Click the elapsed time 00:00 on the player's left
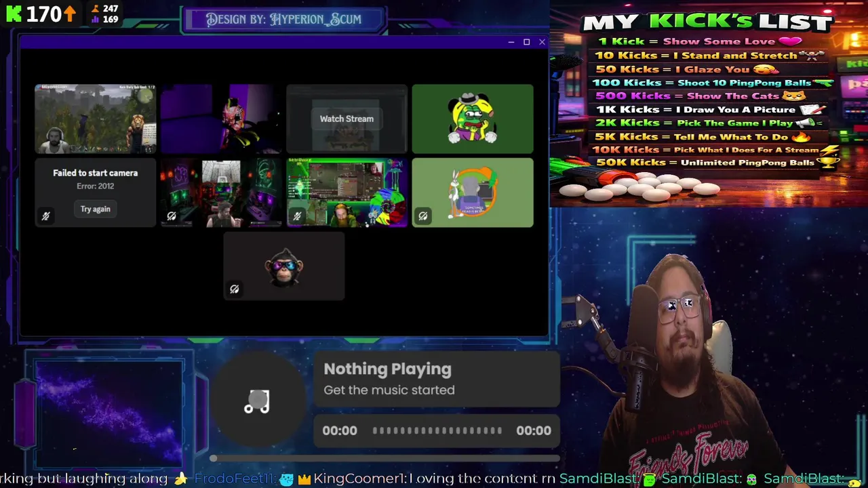868x488 pixels. pyautogui.click(x=340, y=430)
